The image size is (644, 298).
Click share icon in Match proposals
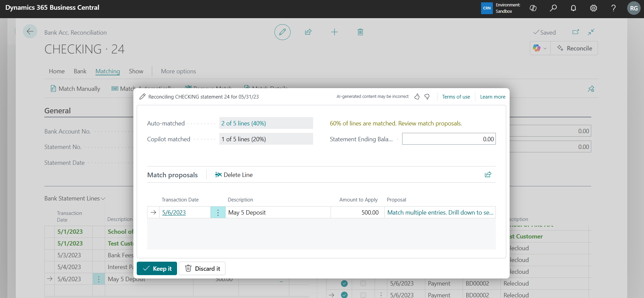click(488, 175)
